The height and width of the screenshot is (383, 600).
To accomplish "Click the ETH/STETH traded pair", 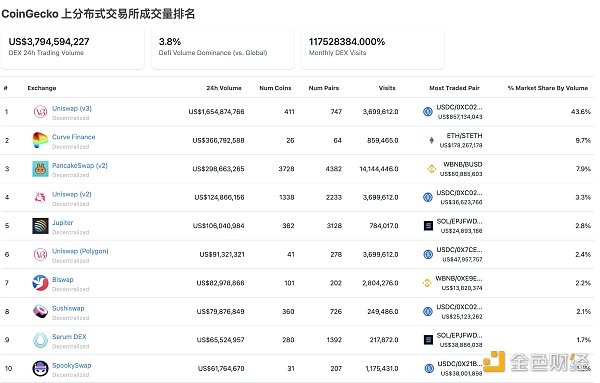I will pos(464,136).
